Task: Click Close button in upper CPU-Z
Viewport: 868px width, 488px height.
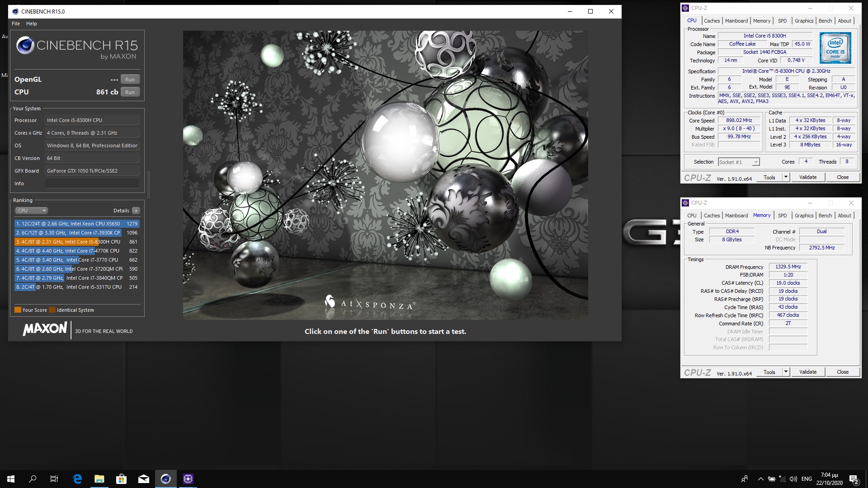Action: 842,178
